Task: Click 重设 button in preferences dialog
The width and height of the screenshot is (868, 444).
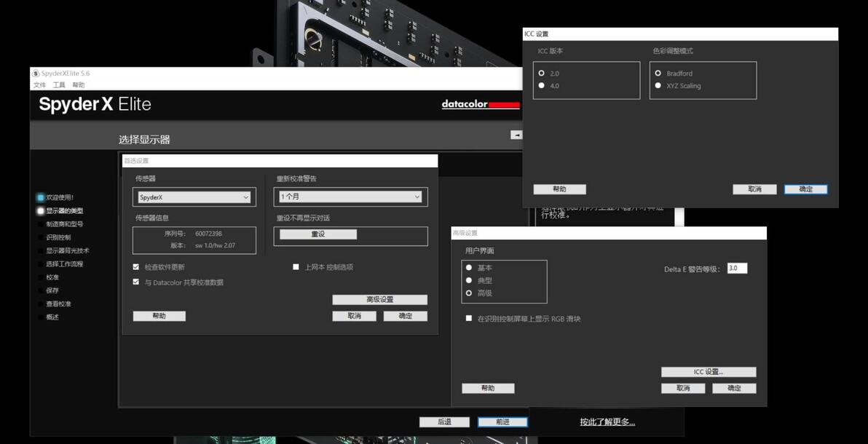Action: 317,234
